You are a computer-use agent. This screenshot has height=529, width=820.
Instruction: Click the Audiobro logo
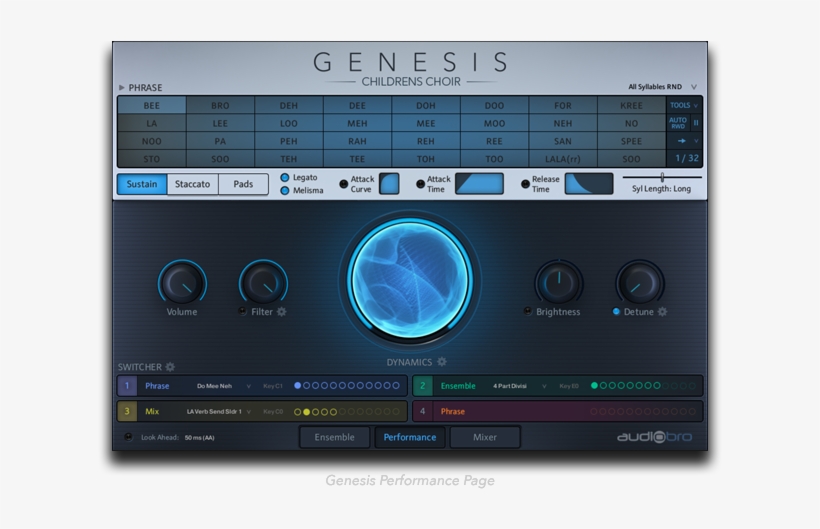[x=654, y=437]
